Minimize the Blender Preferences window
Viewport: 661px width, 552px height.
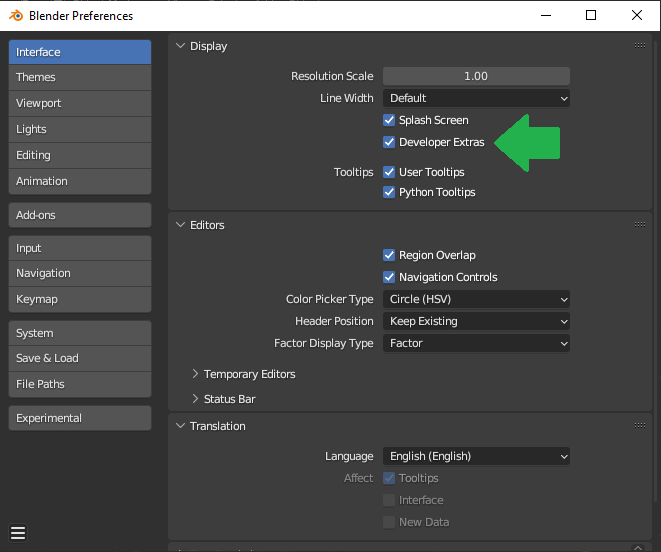[x=546, y=15]
